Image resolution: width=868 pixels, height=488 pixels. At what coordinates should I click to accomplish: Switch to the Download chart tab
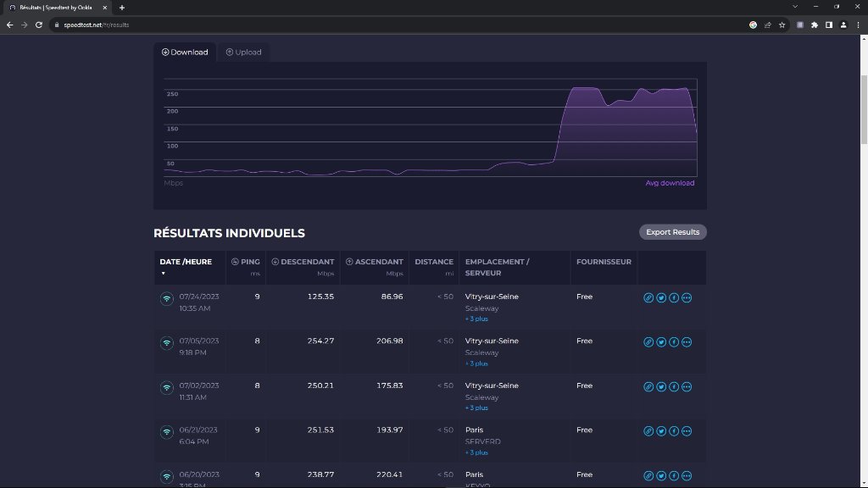click(x=185, y=52)
